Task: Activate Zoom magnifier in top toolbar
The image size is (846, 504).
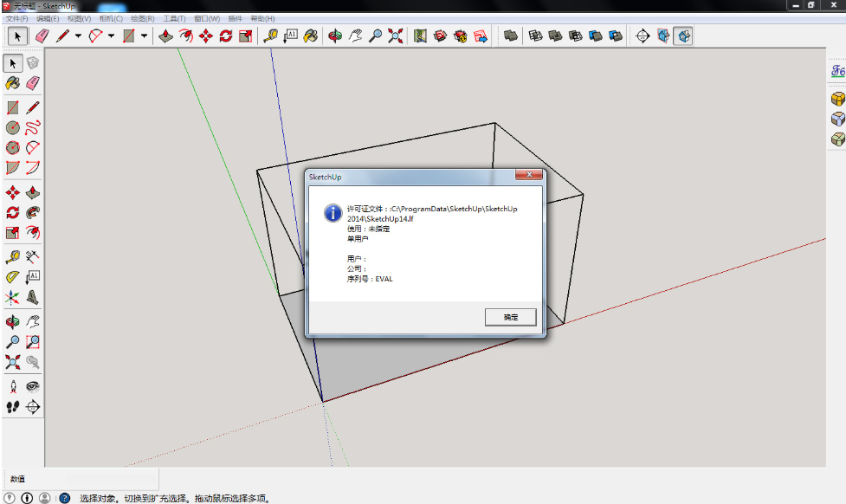Action: (375, 36)
